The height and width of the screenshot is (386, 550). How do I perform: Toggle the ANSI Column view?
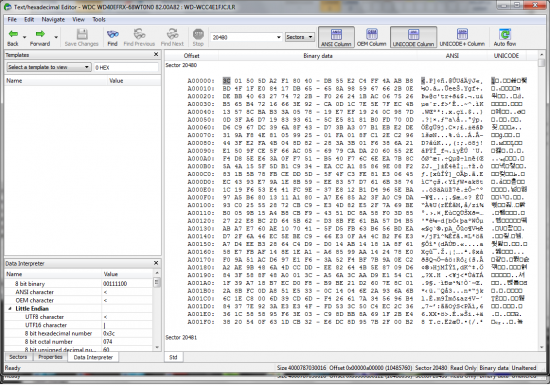(336, 37)
